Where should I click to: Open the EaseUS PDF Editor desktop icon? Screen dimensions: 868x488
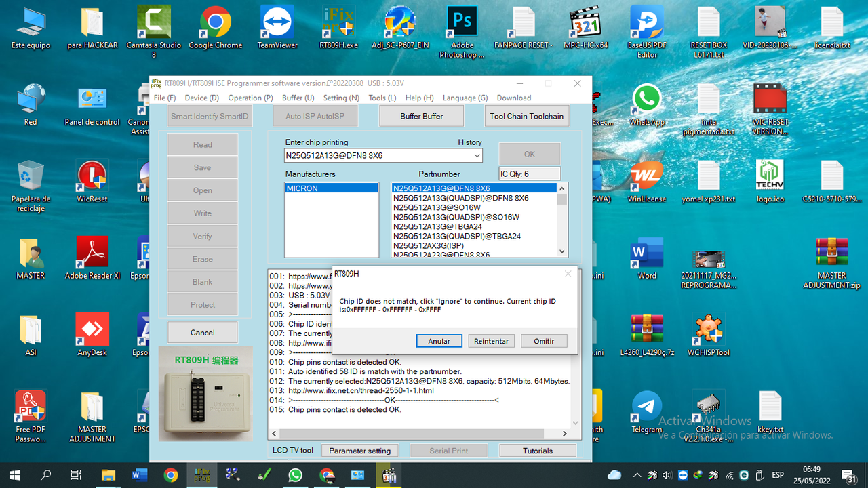[647, 30]
